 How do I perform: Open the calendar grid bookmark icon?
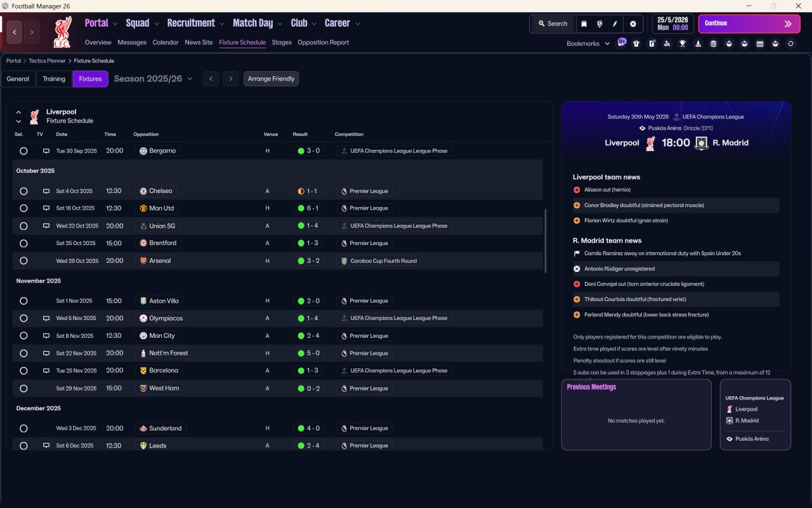click(760, 44)
